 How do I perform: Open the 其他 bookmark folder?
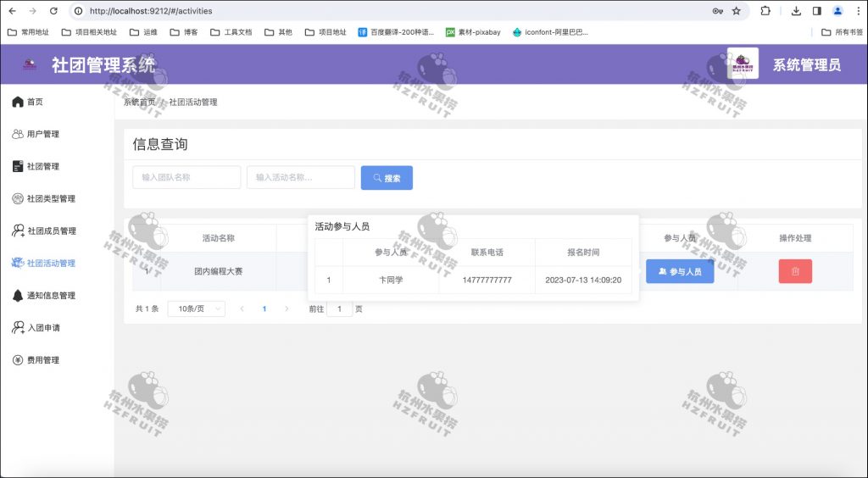[x=278, y=32]
